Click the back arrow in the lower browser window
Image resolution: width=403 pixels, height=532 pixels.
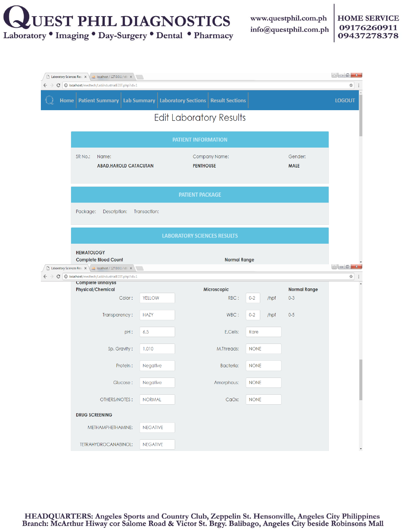tap(45, 277)
